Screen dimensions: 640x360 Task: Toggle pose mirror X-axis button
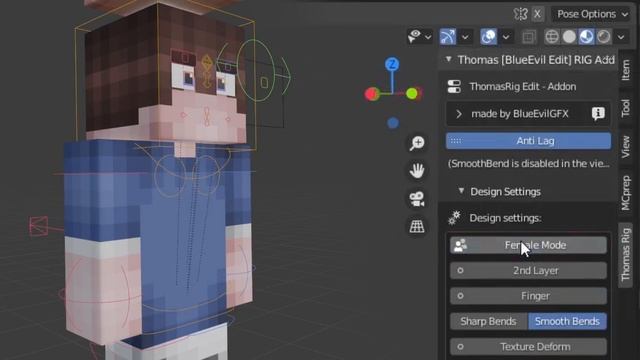(538, 14)
